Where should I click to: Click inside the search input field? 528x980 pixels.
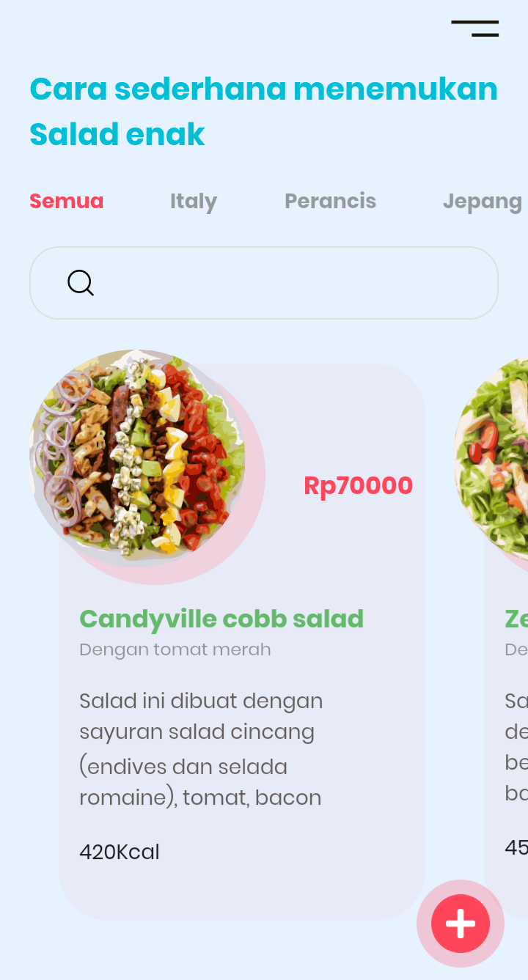coord(264,283)
